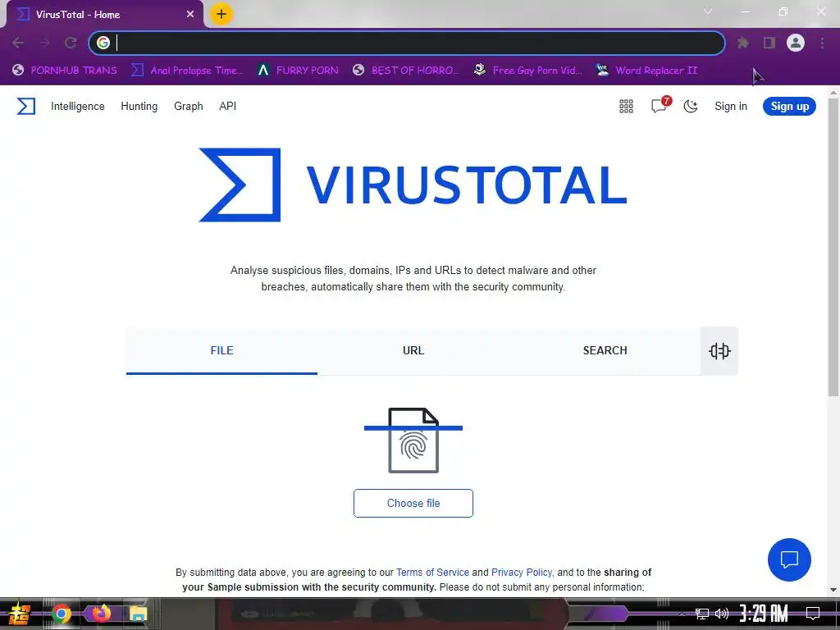Click the Sign up button
The height and width of the screenshot is (630, 840).
click(790, 106)
